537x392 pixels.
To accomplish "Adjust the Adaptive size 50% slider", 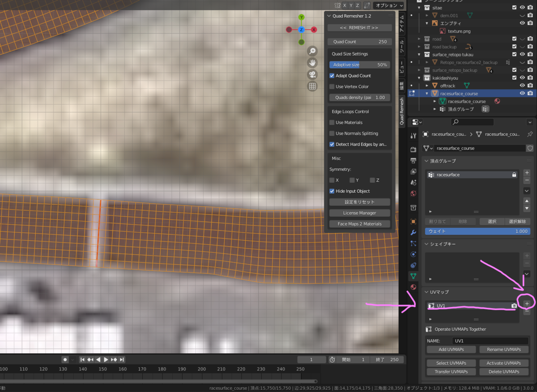I will pyautogui.click(x=359, y=65).
